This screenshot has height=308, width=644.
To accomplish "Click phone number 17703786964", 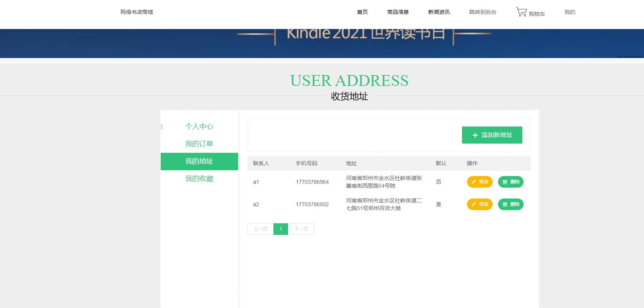I will [312, 182].
